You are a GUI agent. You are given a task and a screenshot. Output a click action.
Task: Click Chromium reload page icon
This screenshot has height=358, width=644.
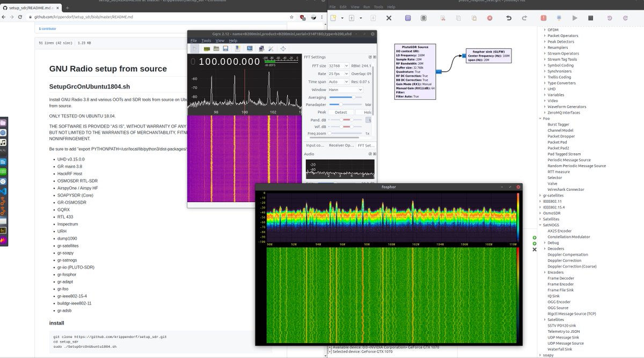[20, 17]
